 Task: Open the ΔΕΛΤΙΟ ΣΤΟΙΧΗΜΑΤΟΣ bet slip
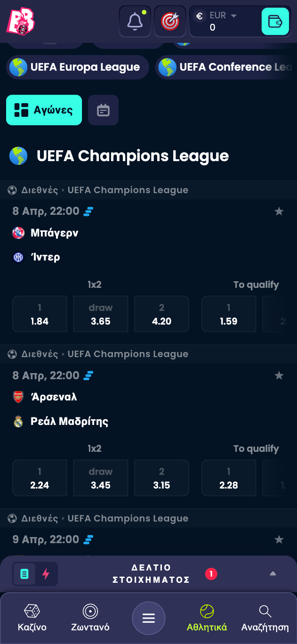coord(151,574)
